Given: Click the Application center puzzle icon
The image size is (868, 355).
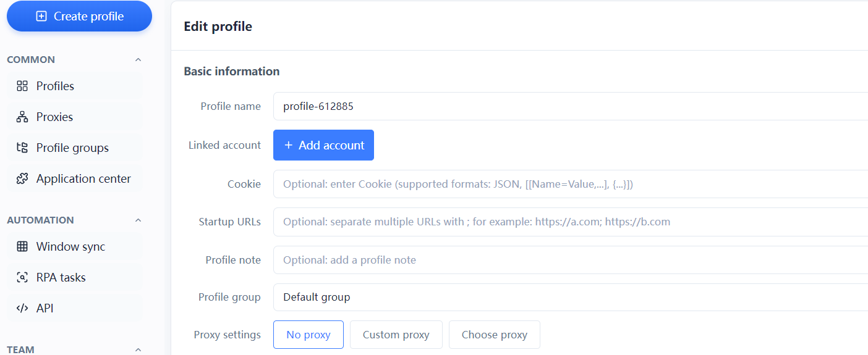Looking at the screenshot, I should click(22, 178).
